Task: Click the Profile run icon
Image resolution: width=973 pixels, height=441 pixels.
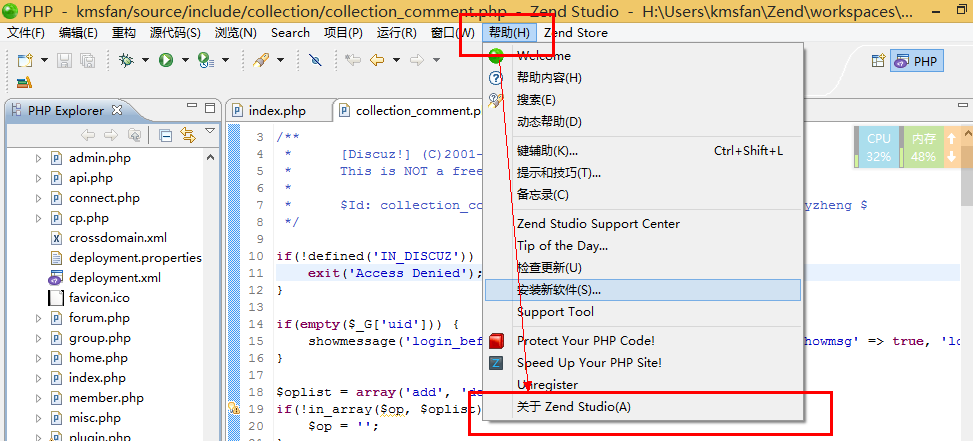Action: coord(205,60)
